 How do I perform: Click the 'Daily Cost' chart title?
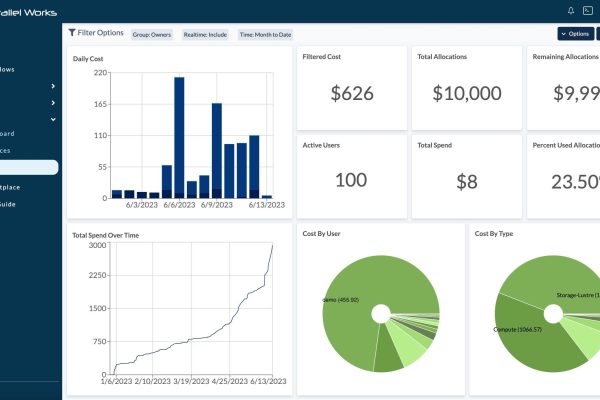[88, 59]
